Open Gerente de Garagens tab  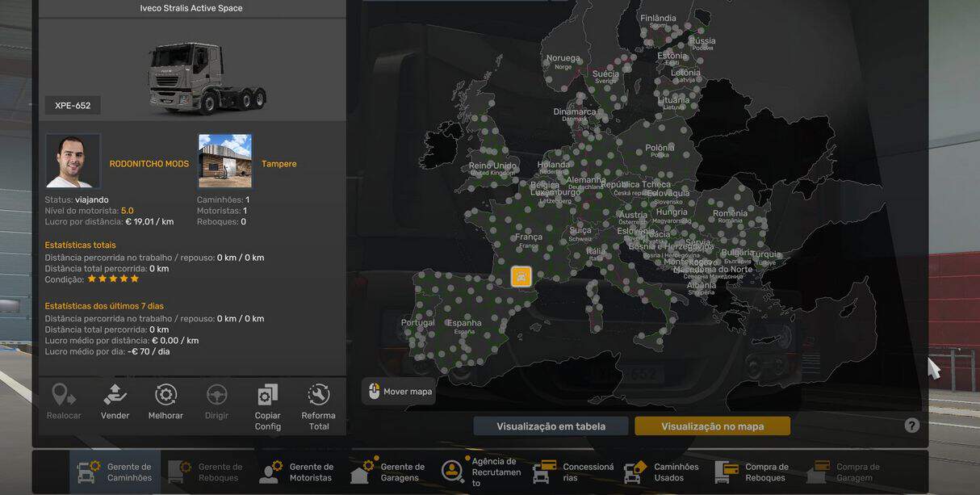click(387, 472)
